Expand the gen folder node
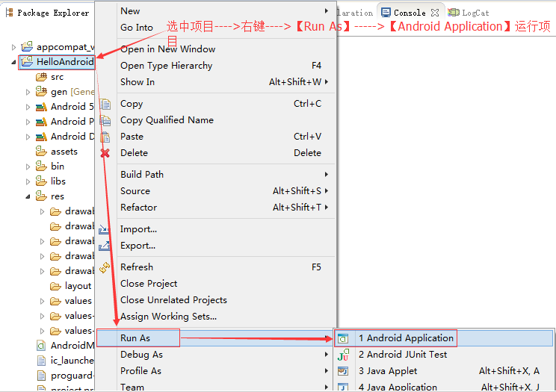Viewport: 556px width, 392px height. [x=28, y=92]
